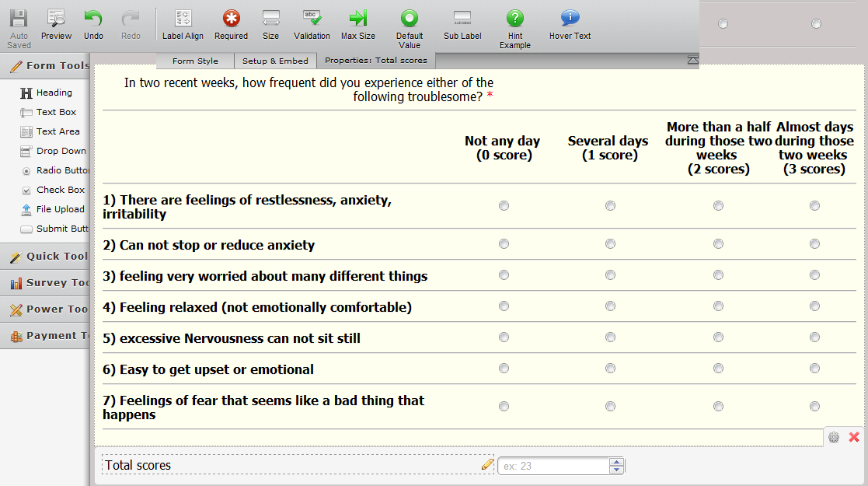Increase the Total scores value
Viewport: 868px width, 486px height.
pyautogui.click(x=616, y=462)
